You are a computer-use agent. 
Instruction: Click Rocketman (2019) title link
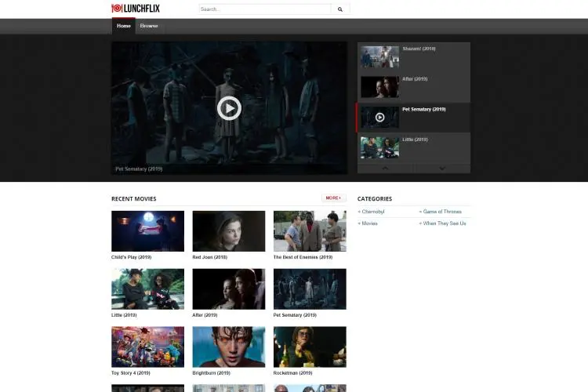[292, 373]
